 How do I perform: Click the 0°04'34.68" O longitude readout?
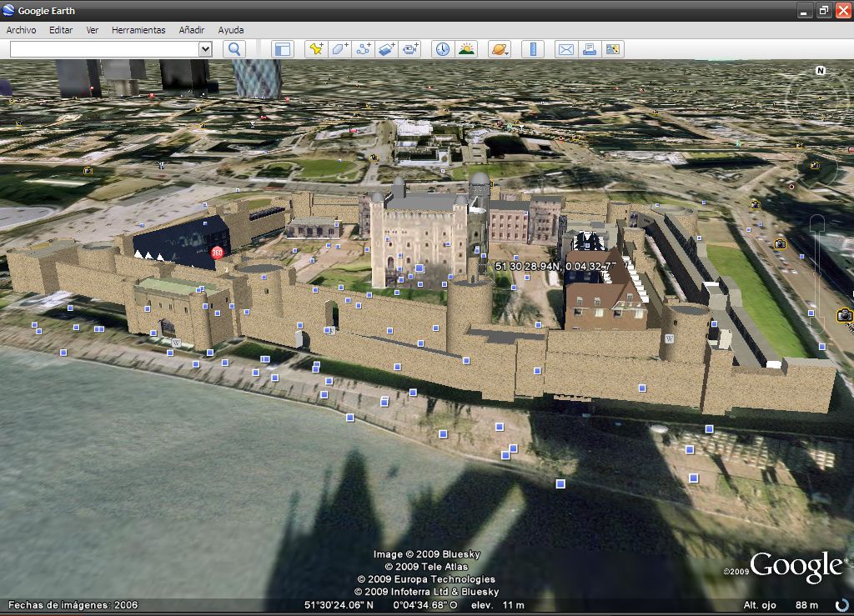coord(424,605)
